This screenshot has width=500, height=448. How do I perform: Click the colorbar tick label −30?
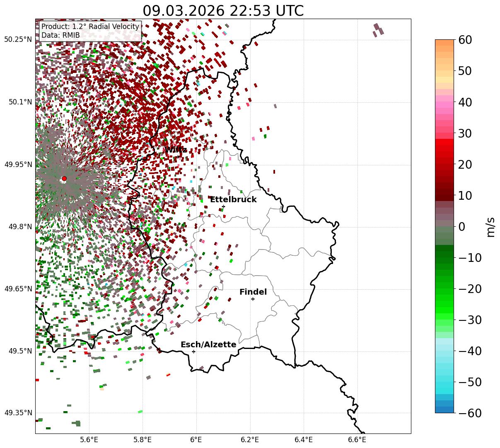click(x=470, y=320)
